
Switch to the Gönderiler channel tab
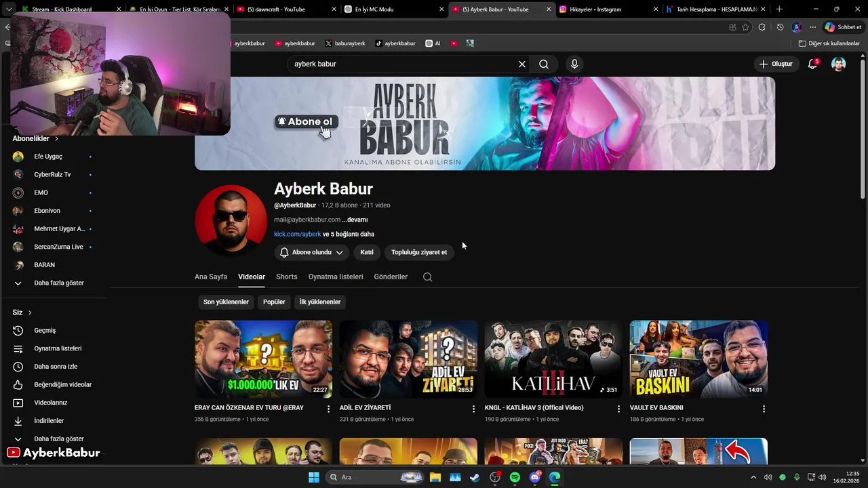391,277
